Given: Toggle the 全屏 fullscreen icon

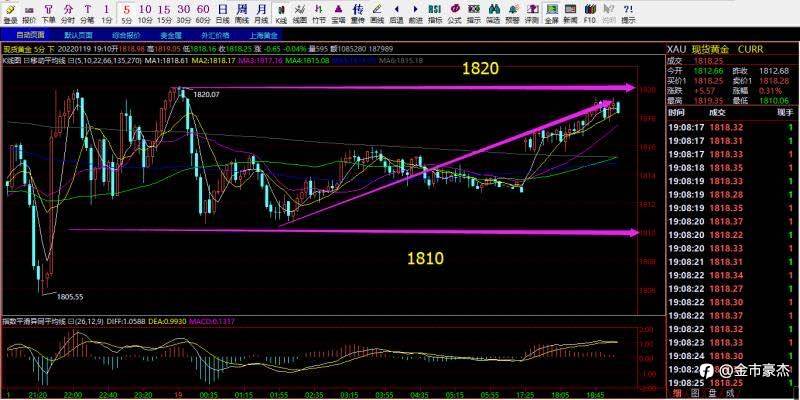Looking at the screenshot, I should [x=551, y=14].
